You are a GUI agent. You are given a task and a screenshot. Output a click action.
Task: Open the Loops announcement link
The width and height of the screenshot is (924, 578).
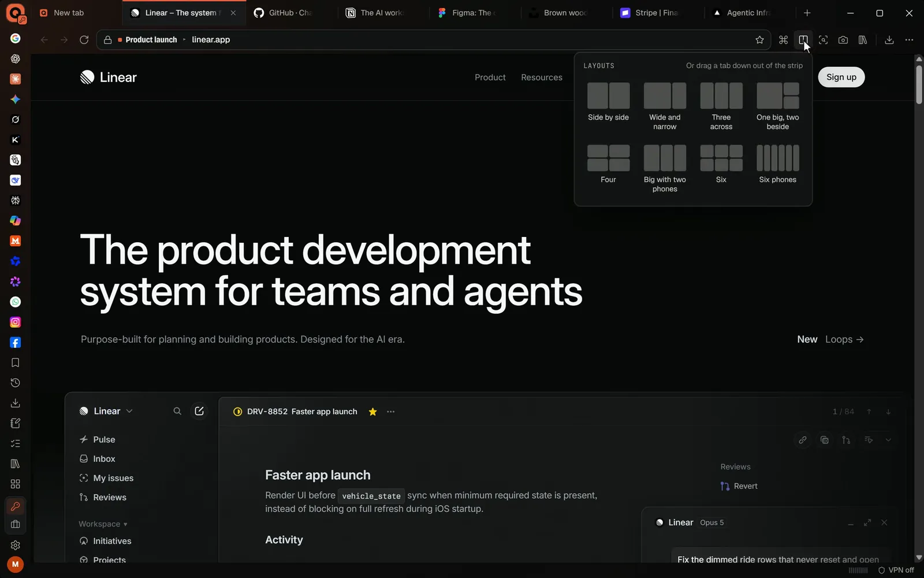[844, 339]
